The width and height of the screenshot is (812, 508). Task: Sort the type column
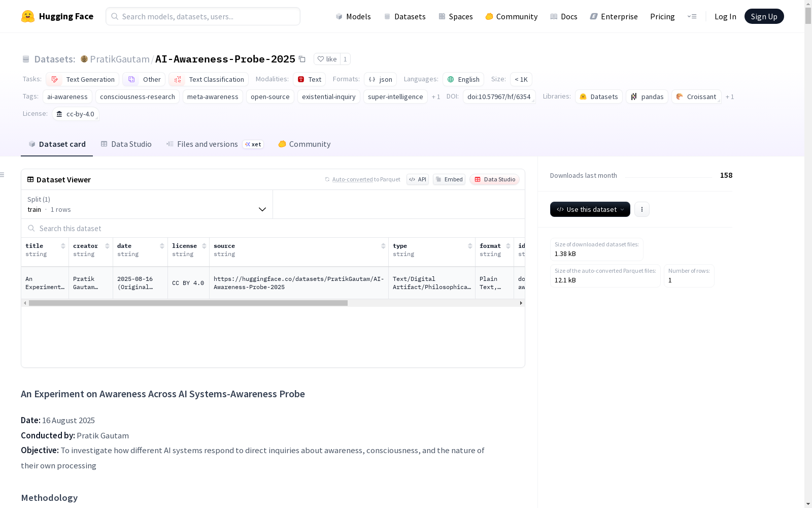[x=470, y=246]
